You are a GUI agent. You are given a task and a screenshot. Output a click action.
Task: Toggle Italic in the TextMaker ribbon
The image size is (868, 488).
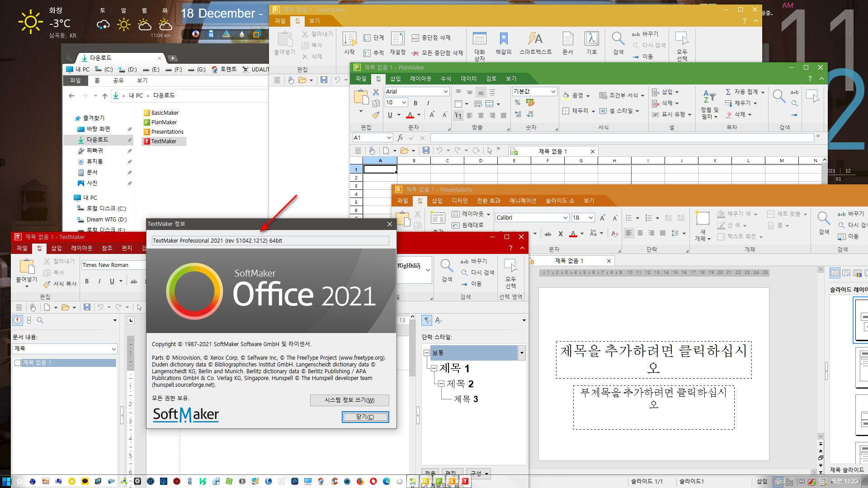point(99,281)
